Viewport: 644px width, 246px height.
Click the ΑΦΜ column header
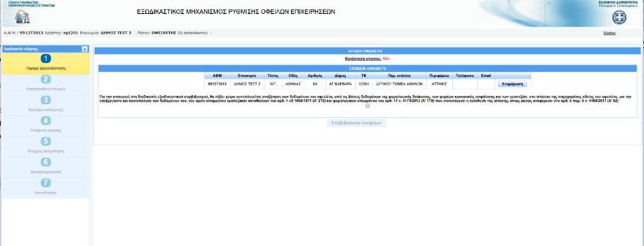[x=217, y=76]
